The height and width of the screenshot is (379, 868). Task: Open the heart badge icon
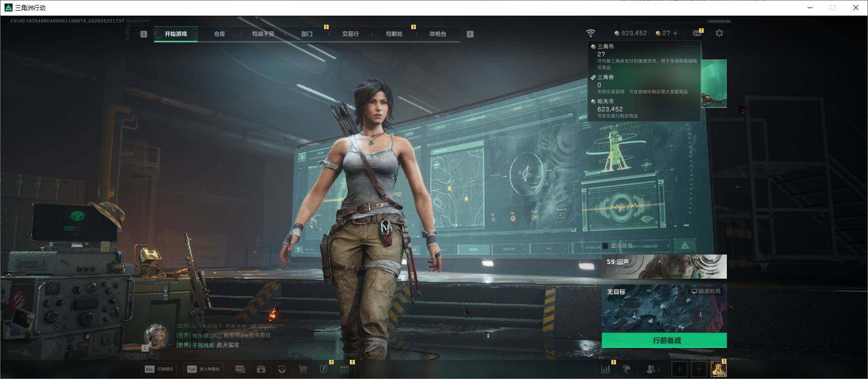pos(282,369)
